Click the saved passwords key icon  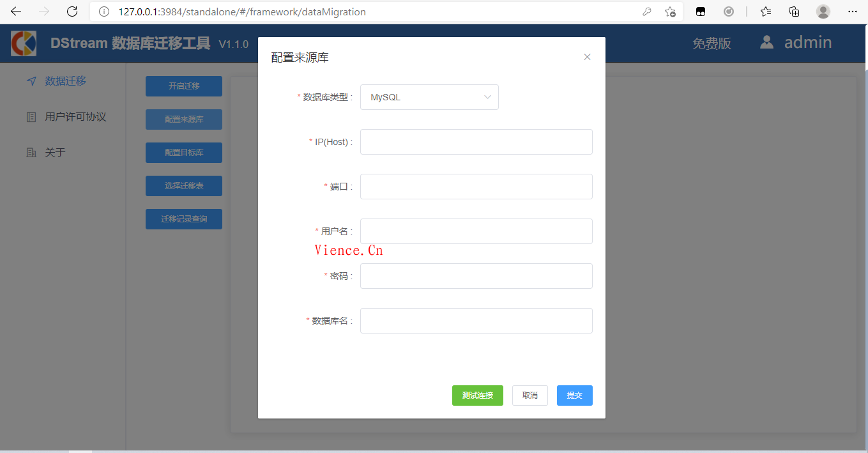(x=647, y=12)
